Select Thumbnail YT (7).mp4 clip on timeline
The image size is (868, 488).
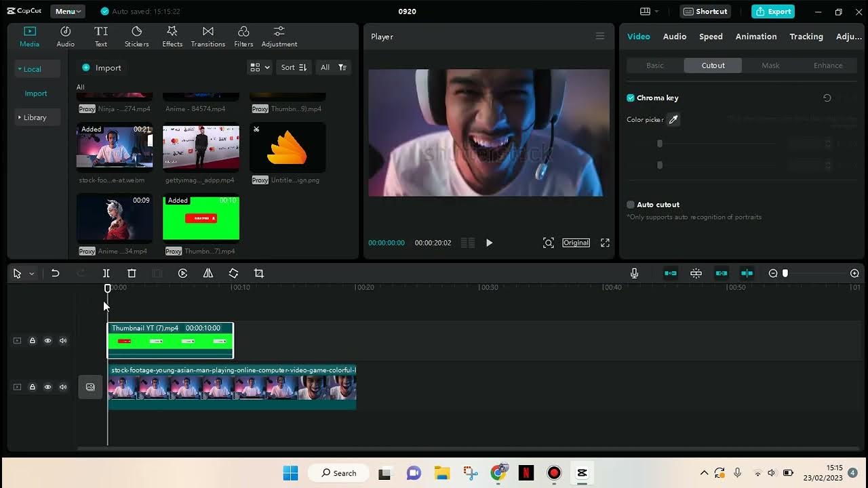(x=170, y=340)
